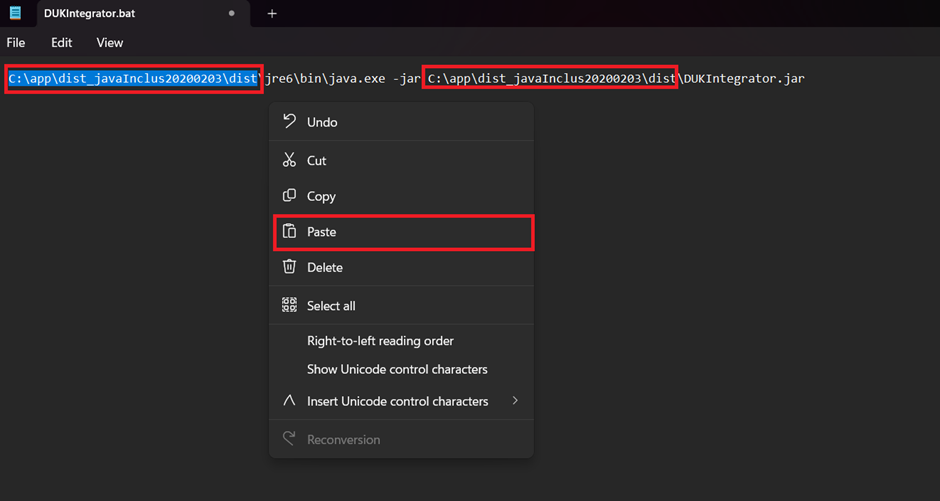Toggle Show Unicode control characters

click(x=397, y=369)
